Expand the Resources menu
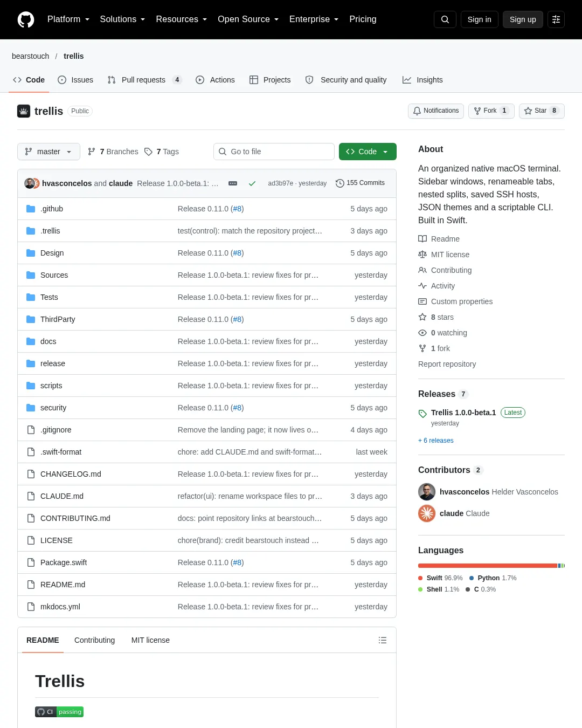Screen dimensions: 582x728 (x=181, y=19)
